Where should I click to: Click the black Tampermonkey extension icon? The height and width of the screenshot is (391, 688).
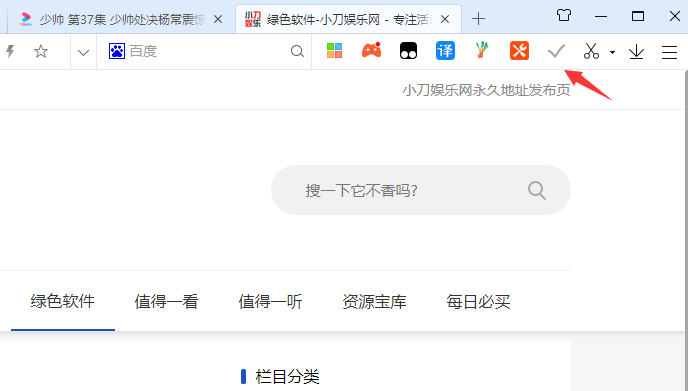click(x=408, y=51)
